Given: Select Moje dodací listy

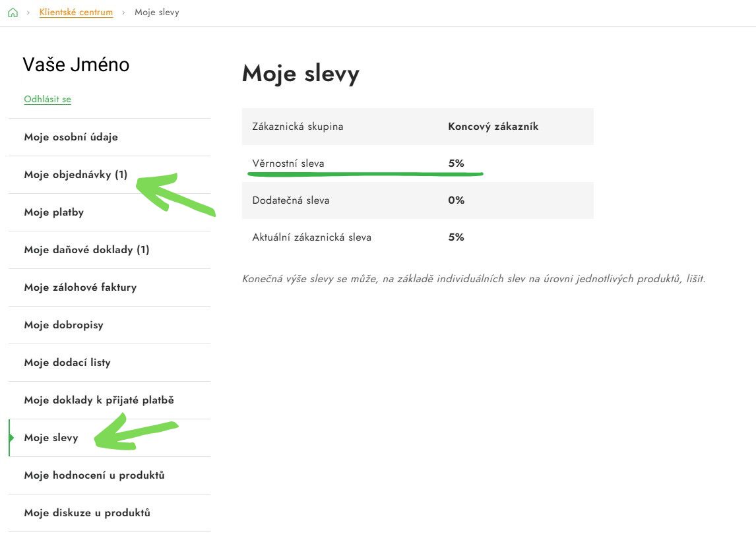Looking at the screenshot, I should coord(67,363).
